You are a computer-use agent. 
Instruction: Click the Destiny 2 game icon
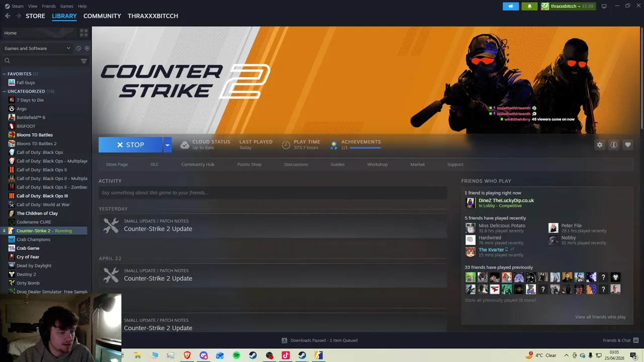click(12, 275)
